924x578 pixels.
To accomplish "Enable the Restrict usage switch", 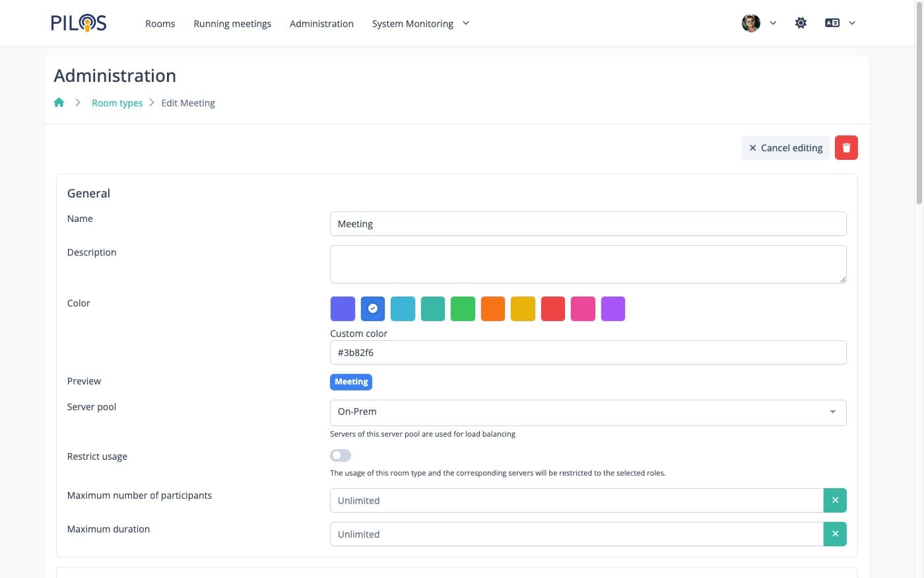I will click(x=341, y=456).
